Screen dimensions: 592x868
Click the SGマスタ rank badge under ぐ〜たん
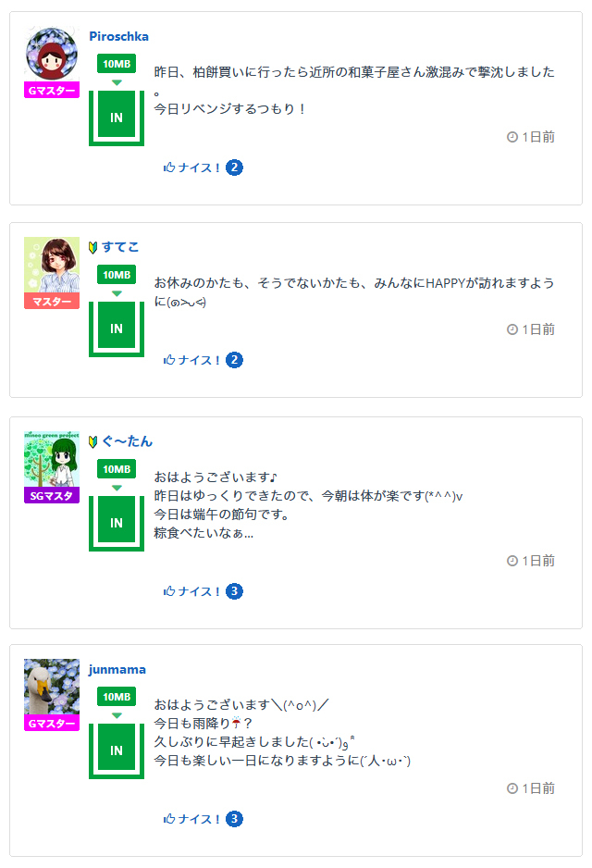[x=52, y=496]
